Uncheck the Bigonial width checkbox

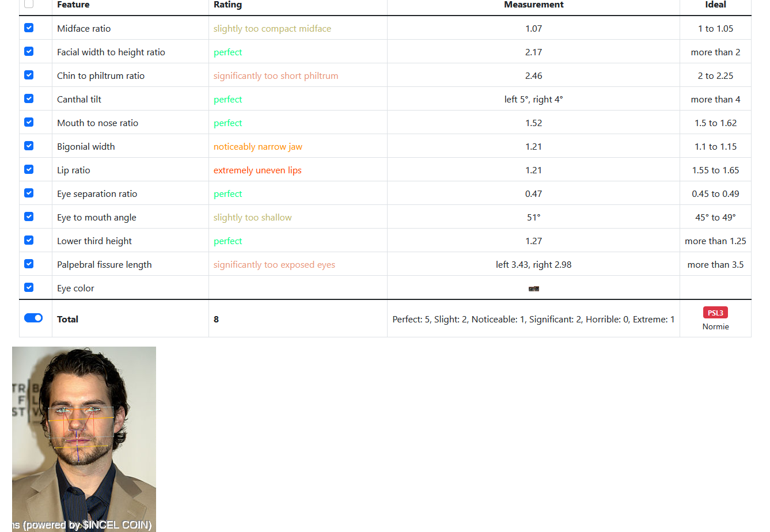pos(29,146)
